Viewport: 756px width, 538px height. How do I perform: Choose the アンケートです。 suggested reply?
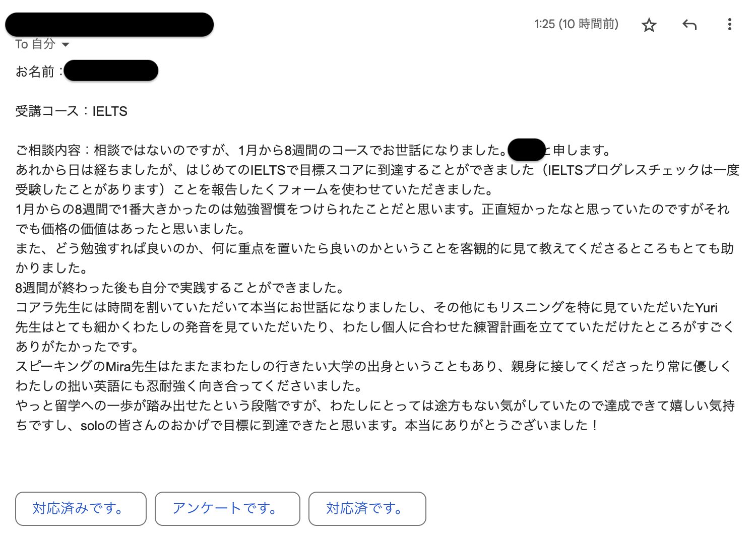227,508
